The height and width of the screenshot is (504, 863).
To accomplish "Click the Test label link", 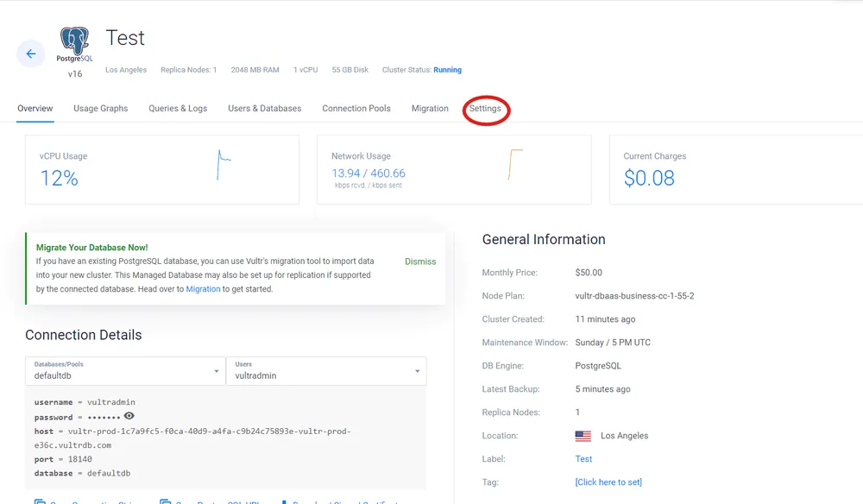I will [583, 459].
